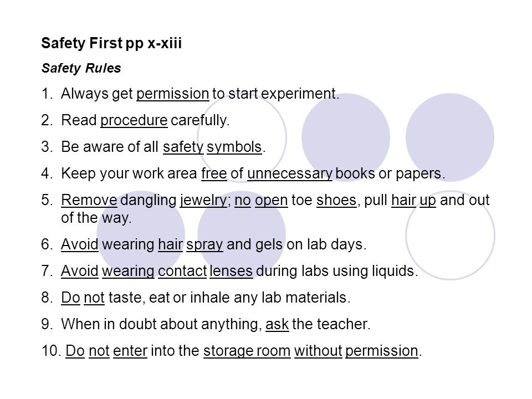This screenshot has width=532, height=399.
Task: Click the underlined word 'free' in rule 4
Action: (x=214, y=173)
